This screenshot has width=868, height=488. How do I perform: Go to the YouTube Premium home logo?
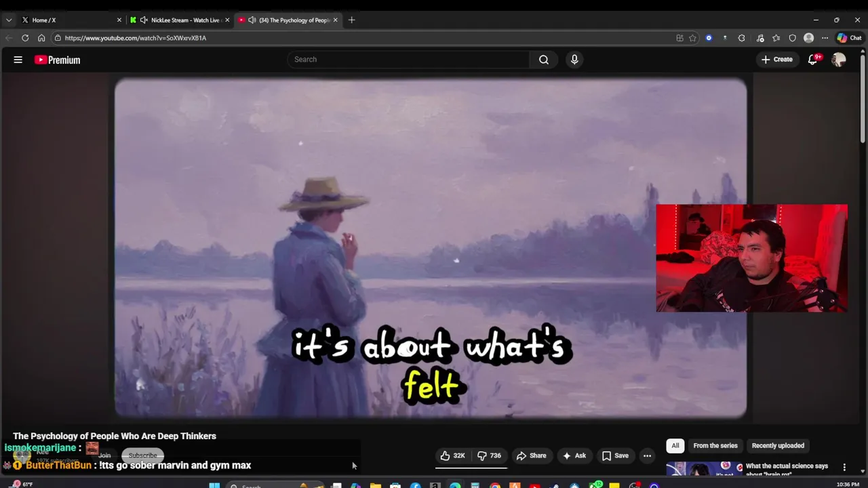pos(58,60)
